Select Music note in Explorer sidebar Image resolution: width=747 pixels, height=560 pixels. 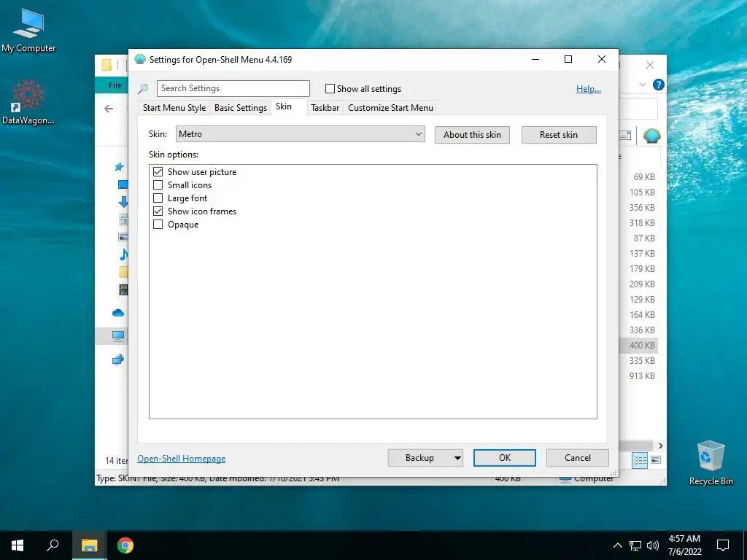(x=123, y=254)
